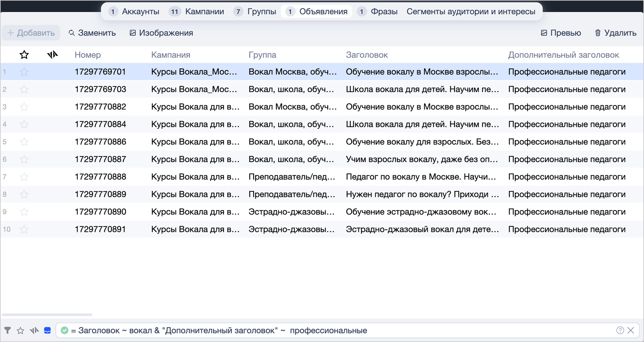Click the help question mark in filter field
The width and height of the screenshot is (644, 342).
click(620, 330)
